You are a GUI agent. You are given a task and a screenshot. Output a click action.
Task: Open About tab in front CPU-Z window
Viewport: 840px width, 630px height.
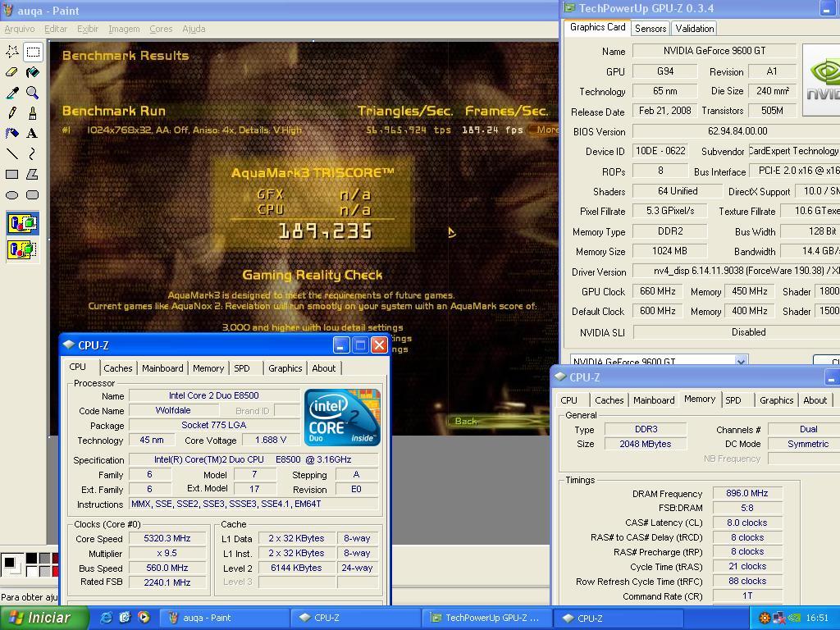323,368
